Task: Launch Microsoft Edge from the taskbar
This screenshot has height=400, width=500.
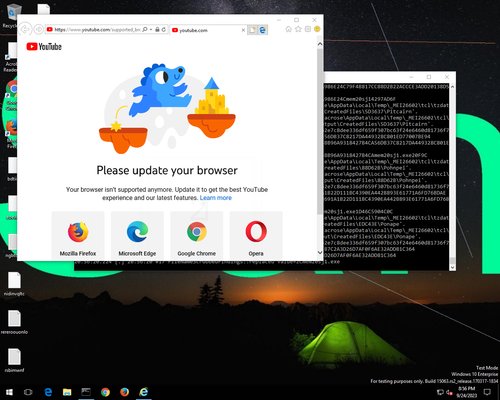Action: tap(48, 392)
